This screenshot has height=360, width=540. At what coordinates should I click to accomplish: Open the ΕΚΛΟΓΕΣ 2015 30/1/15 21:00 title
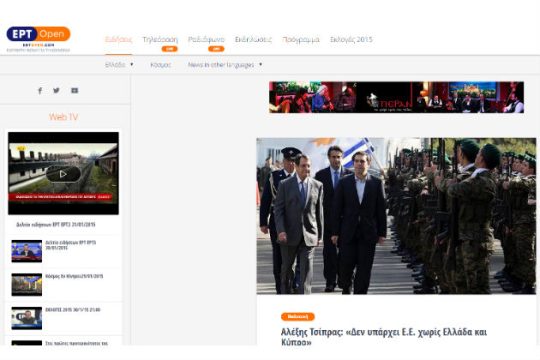73,310
